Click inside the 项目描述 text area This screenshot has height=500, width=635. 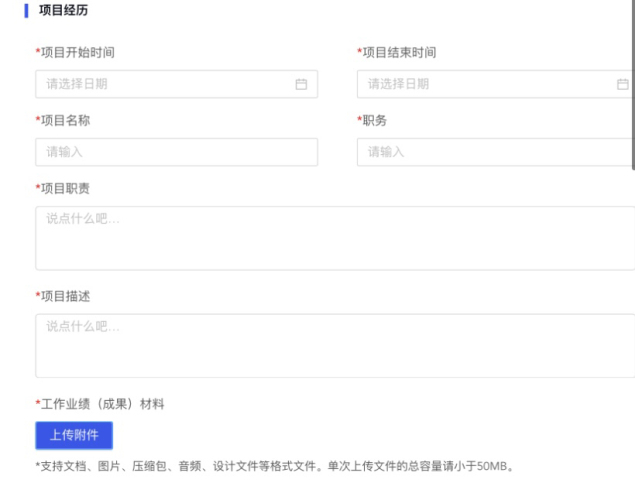click(335, 346)
